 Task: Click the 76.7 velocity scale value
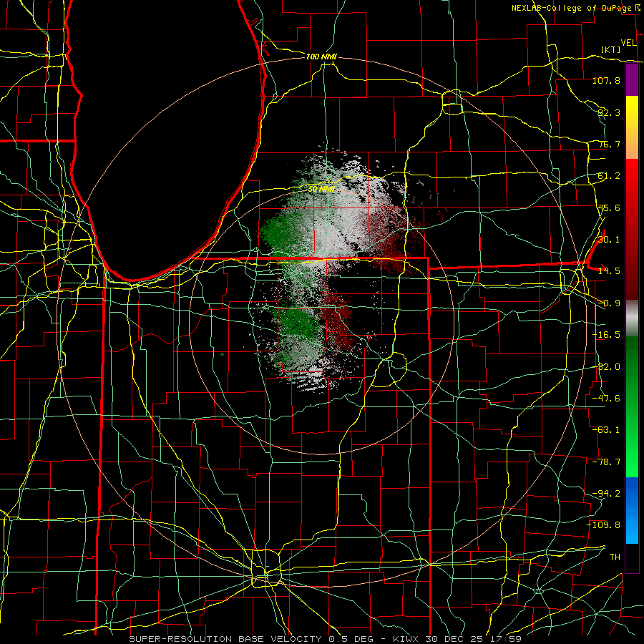pyautogui.click(x=609, y=144)
